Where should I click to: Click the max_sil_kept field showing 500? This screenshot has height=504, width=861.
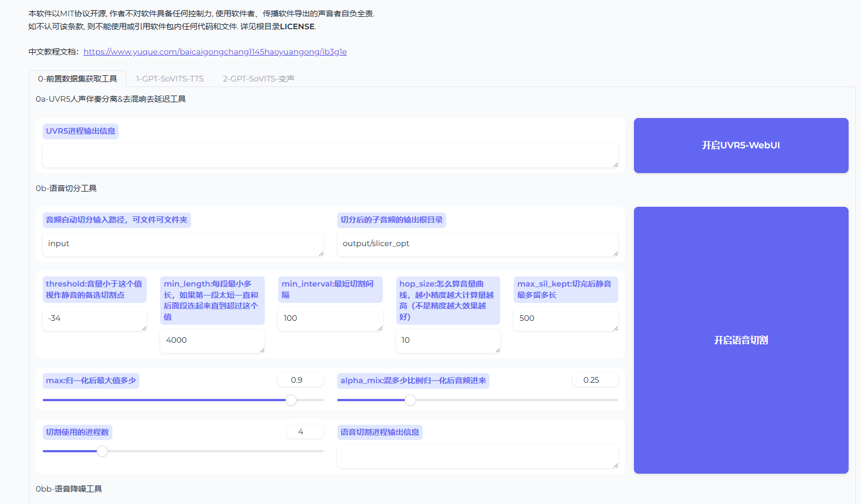pos(566,319)
